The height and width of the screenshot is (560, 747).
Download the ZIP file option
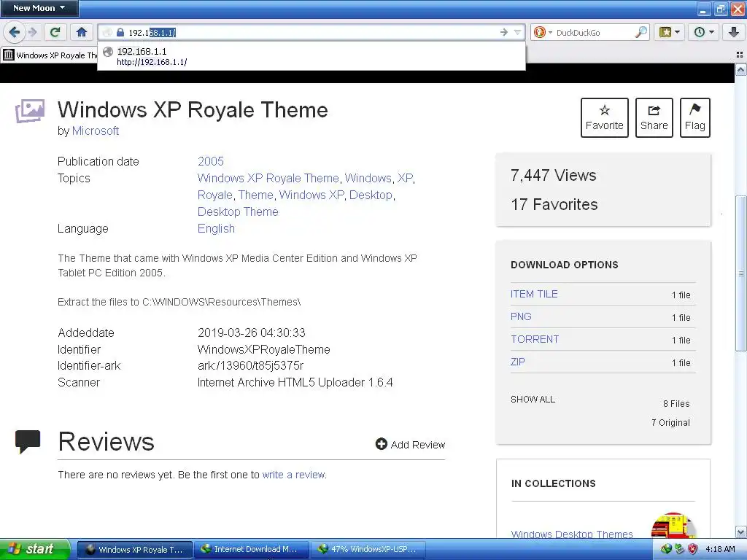(518, 362)
